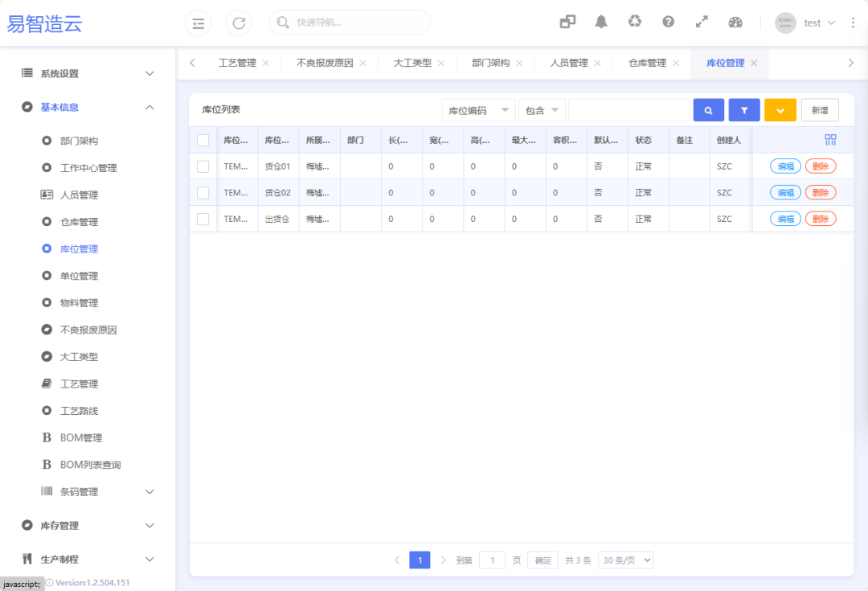Viewport: 868px width, 591px height.
Task: Open the dashboard gauge icon
Action: pyautogui.click(x=735, y=23)
